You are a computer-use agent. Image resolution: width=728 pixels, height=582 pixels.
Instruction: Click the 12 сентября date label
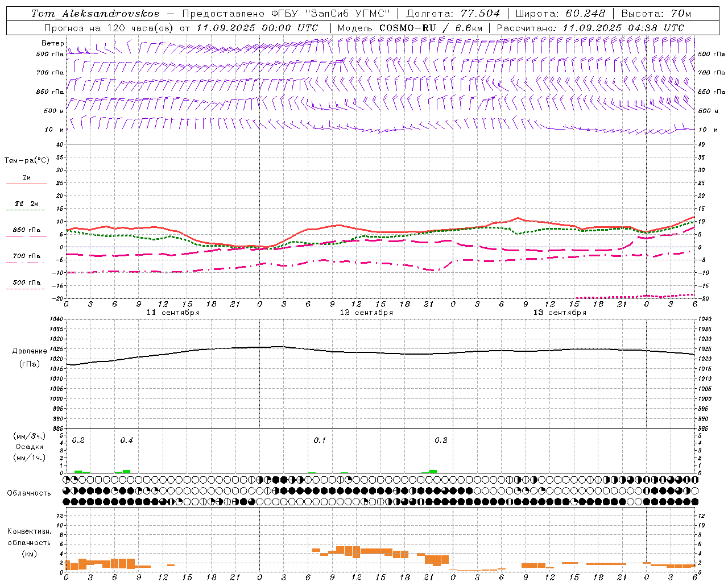[366, 313]
